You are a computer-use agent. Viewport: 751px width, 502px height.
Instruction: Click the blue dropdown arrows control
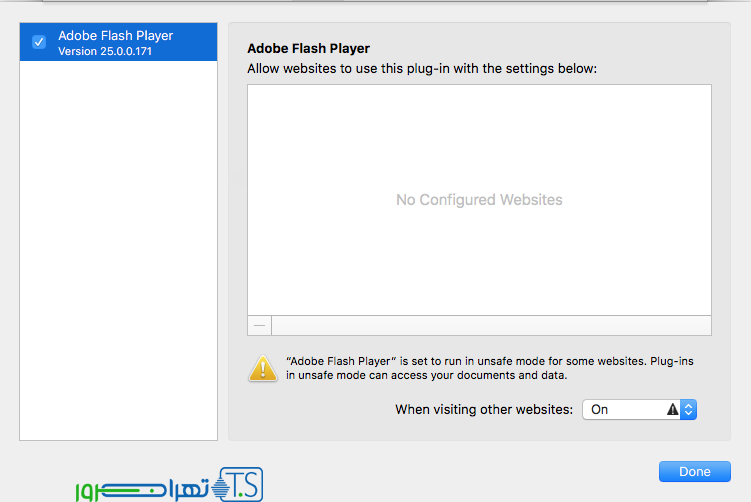688,409
